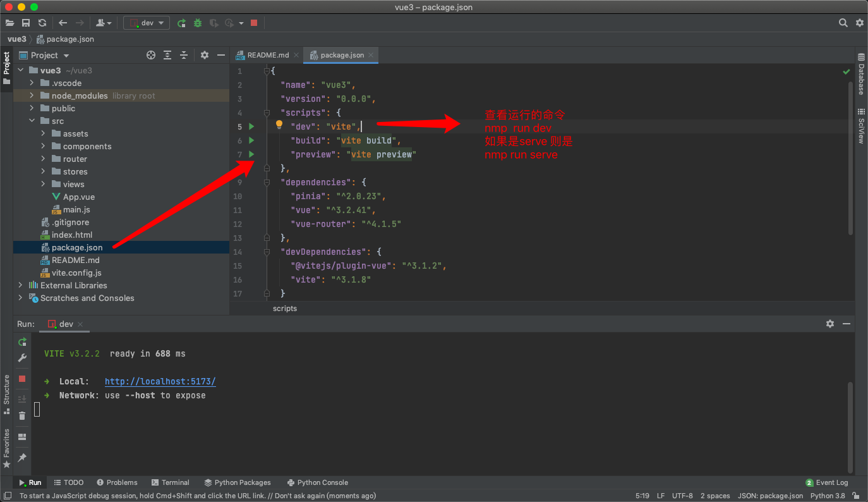The height and width of the screenshot is (502, 868).
Task: Expand the node_modules folder
Action: 32,96
